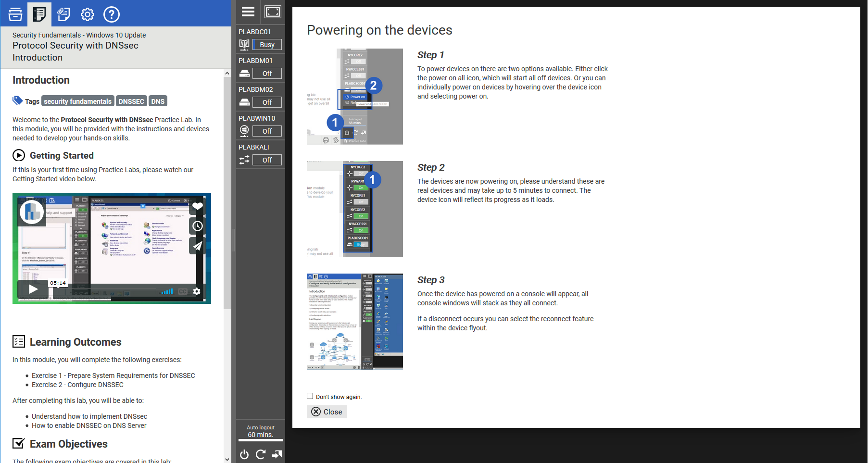Image resolution: width=868 pixels, height=463 pixels.
Task: Adjust the video volume bars
Action: [167, 291]
